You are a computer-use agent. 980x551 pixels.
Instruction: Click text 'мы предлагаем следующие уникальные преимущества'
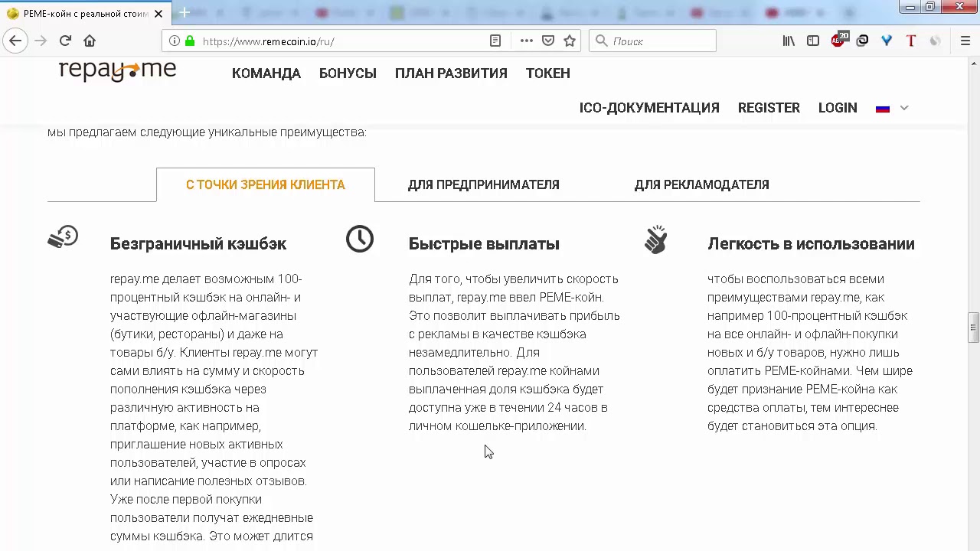pos(207,132)
